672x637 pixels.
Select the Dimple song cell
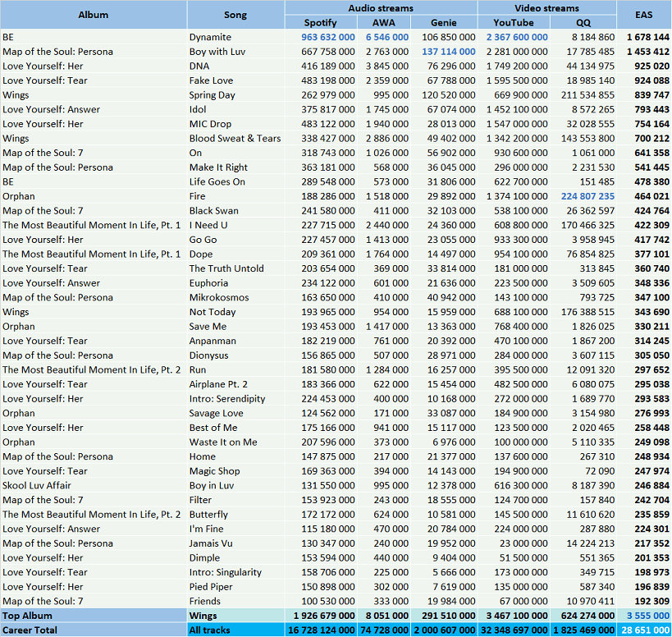click(235, 557)
